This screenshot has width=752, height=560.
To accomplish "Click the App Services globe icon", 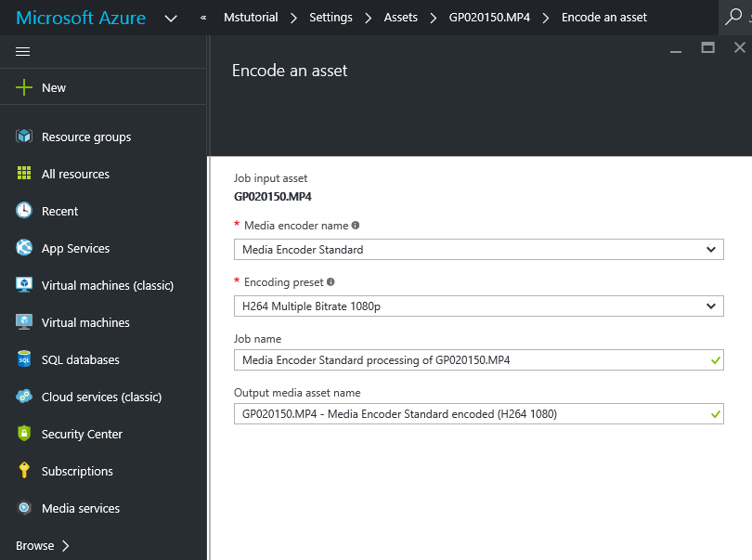I will tap(24, 248).
